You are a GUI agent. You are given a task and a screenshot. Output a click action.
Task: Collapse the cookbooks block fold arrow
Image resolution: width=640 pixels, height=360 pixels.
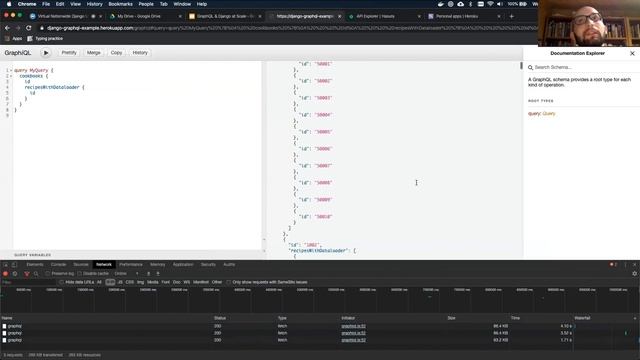[11, 76]
